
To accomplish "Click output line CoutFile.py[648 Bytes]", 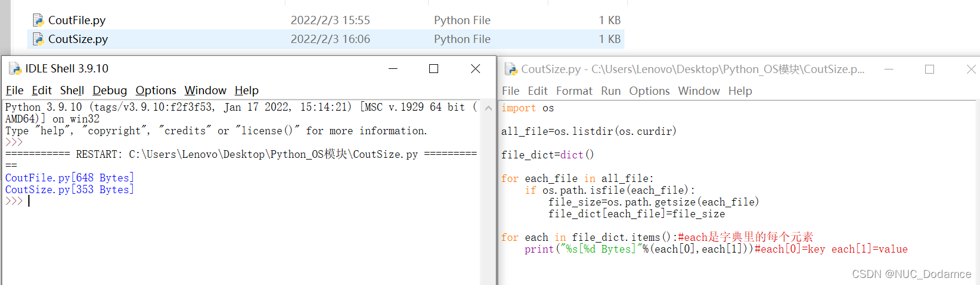I will (x=70, y=178).
